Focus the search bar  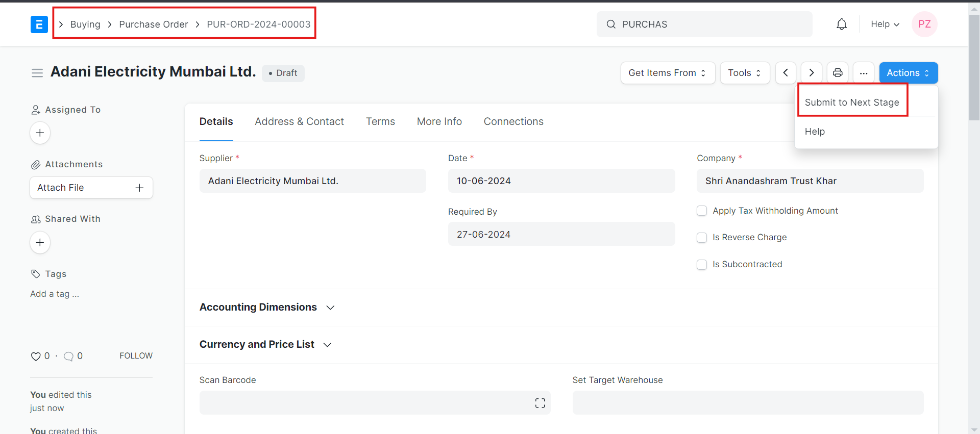click(704, 24)
